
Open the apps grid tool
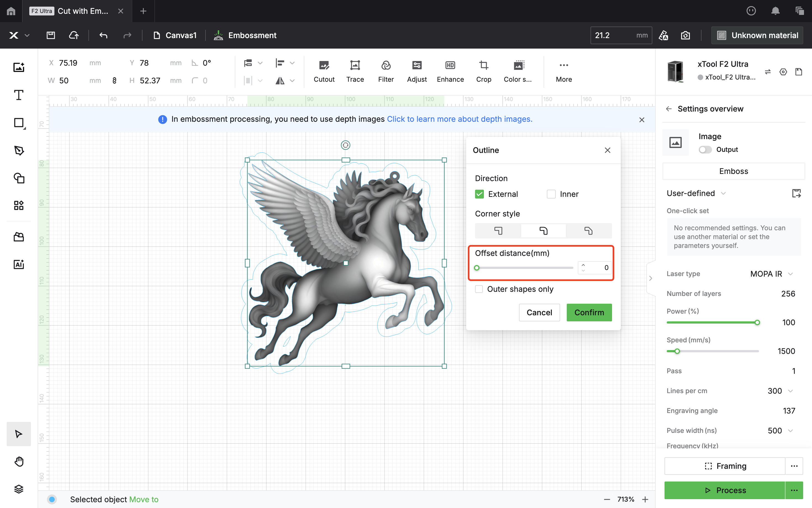19,205
